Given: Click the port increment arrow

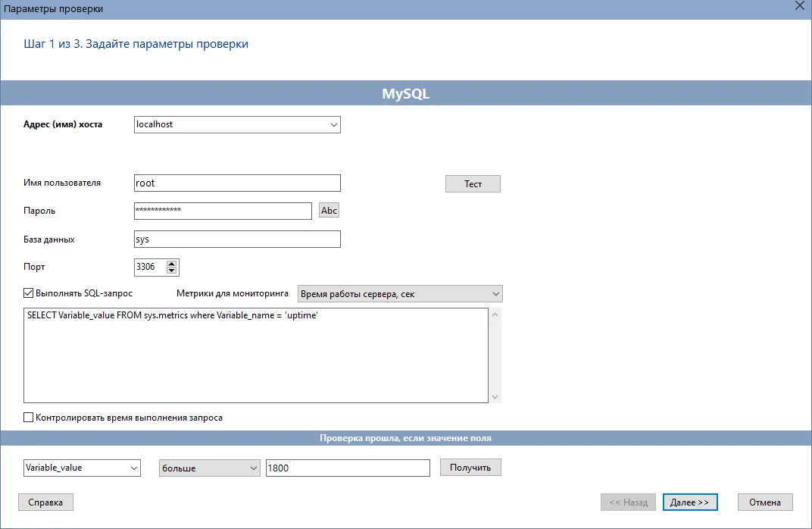Looking at the screenshot, I should pos(173,263).
